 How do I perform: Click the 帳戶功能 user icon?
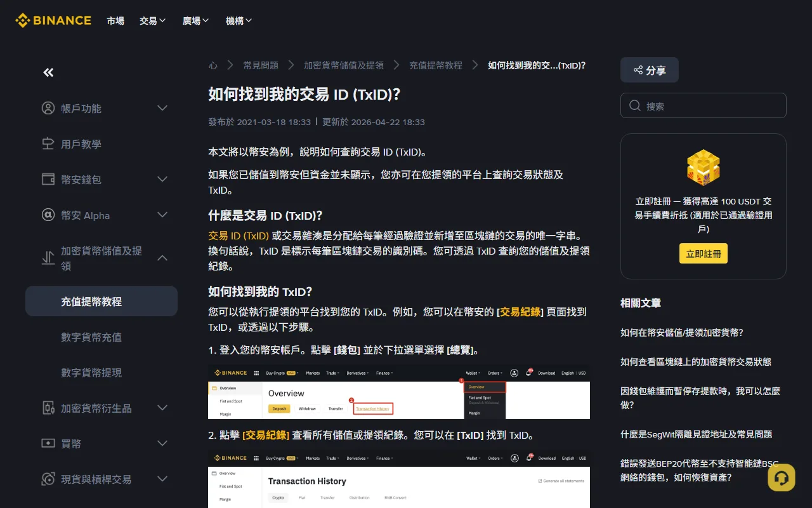pos(48,108)
